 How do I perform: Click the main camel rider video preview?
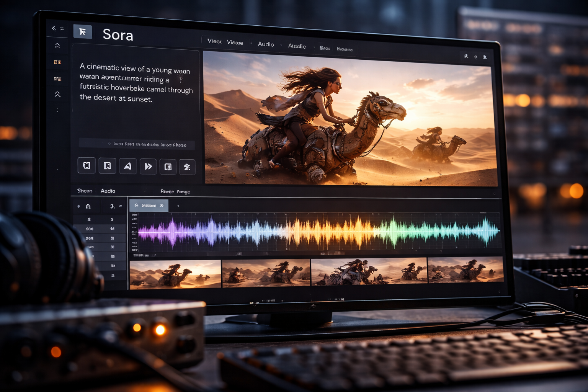[x=350, y=119]
